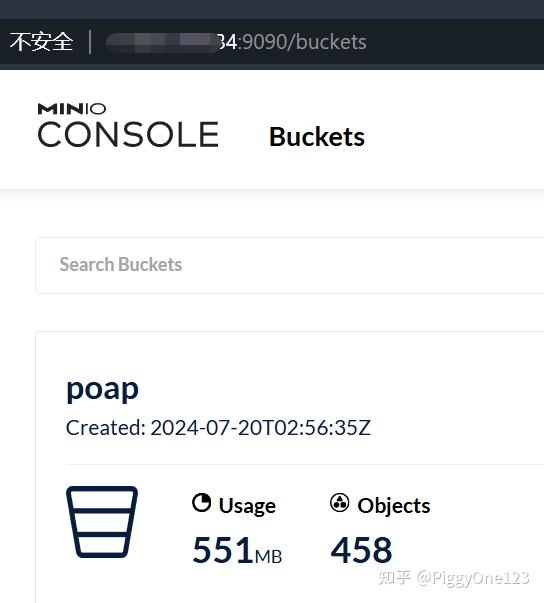Click the Objects label
Viewport: 544px width, 603px height.
pyautogui.click(x=394, y=505)
